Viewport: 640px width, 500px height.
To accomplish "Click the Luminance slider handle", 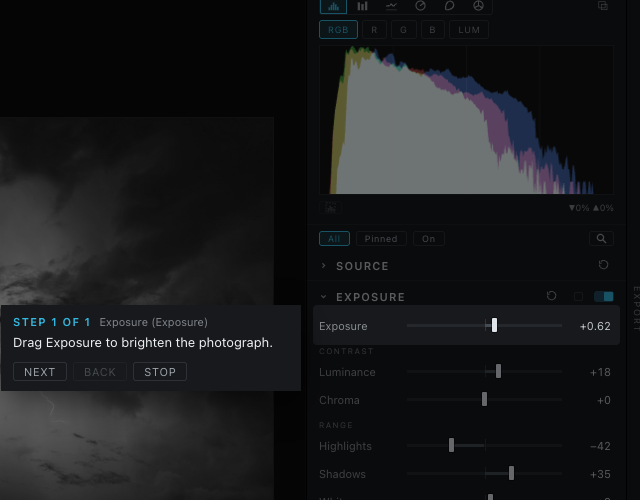I will click(498, 371).
